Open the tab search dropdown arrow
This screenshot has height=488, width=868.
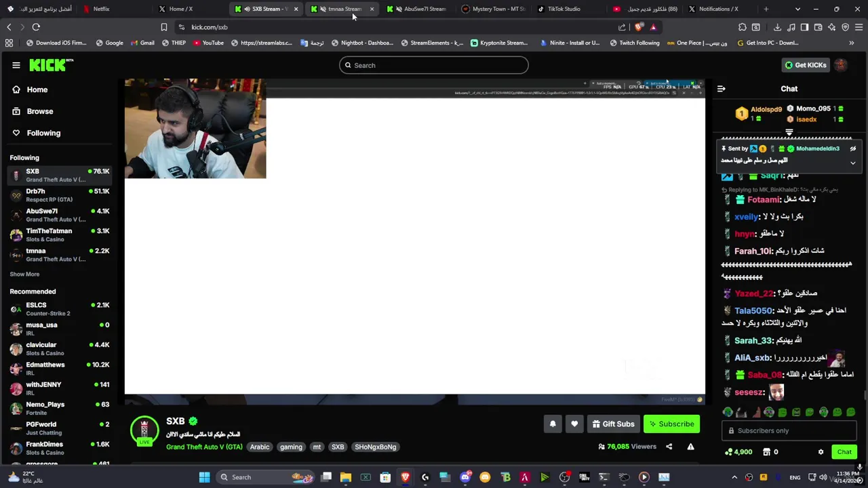pos(797,9)
